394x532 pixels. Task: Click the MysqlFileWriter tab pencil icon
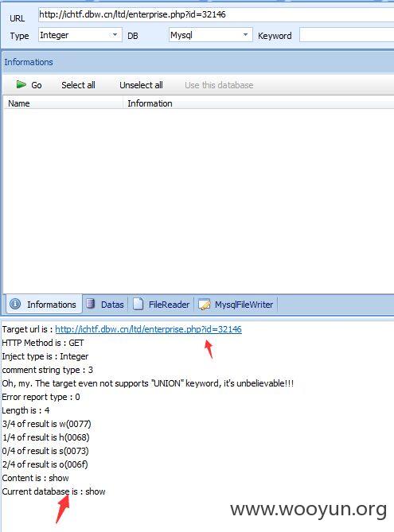pos(204,305)
